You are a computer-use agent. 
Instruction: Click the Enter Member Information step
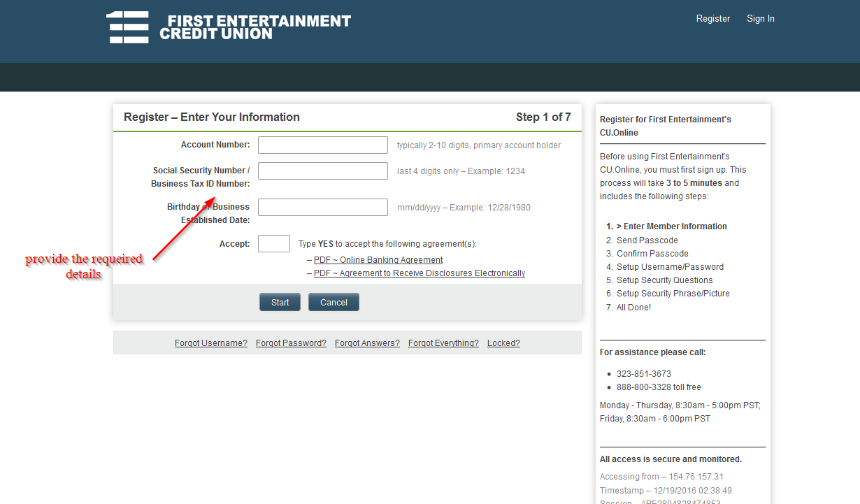[672, 226]
